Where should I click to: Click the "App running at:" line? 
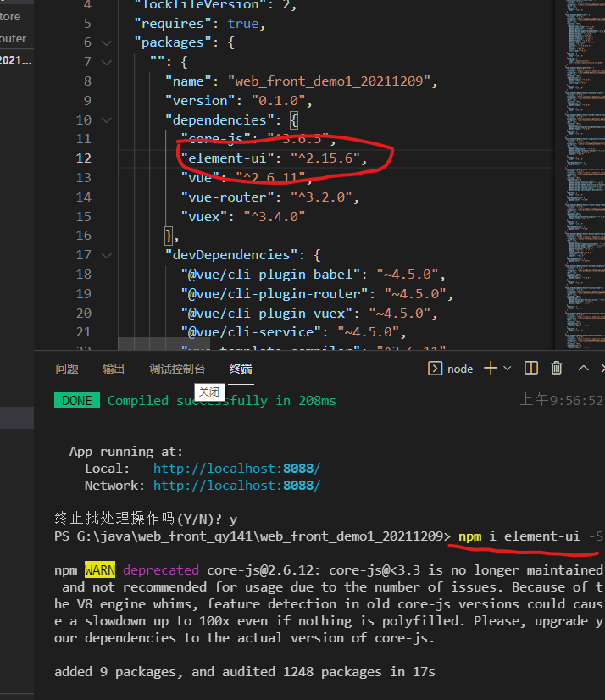(x=126, y=452)
